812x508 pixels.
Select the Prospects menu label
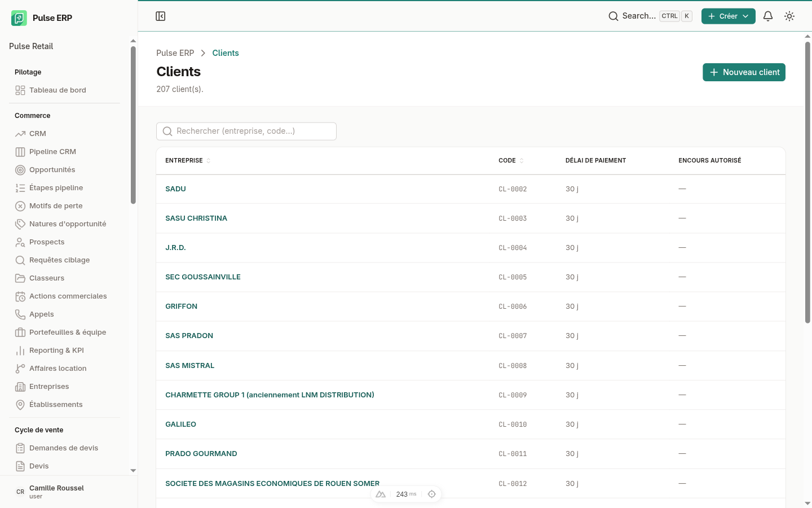tap(47, 242)
